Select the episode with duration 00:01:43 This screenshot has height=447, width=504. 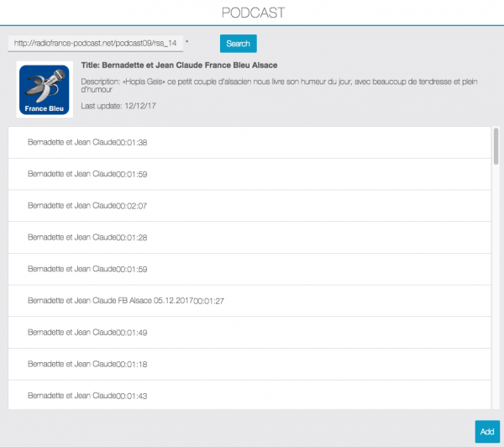coord(87,395)
